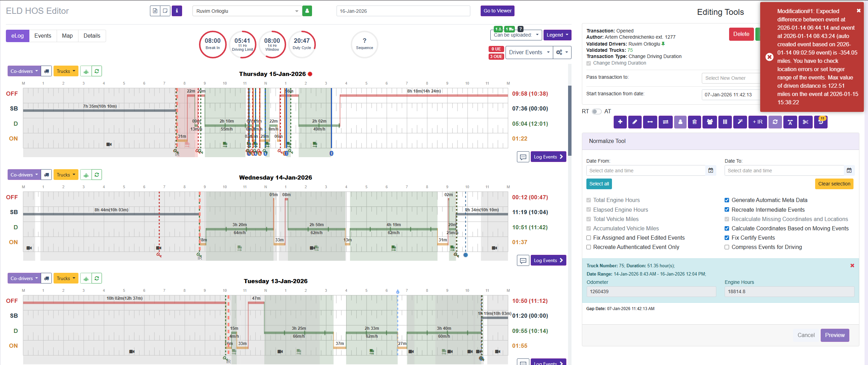Click the Select all button

tap(599, 184)
